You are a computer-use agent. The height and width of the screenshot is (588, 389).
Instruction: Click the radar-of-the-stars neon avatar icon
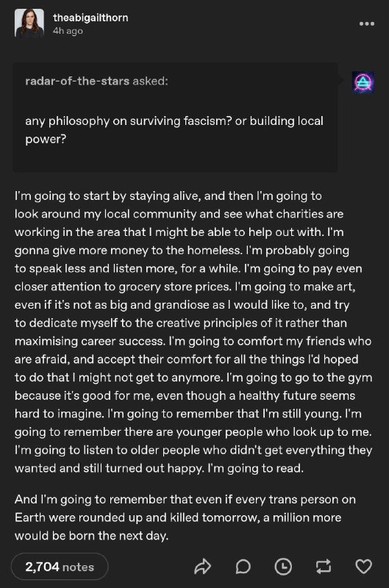(363, 82)
